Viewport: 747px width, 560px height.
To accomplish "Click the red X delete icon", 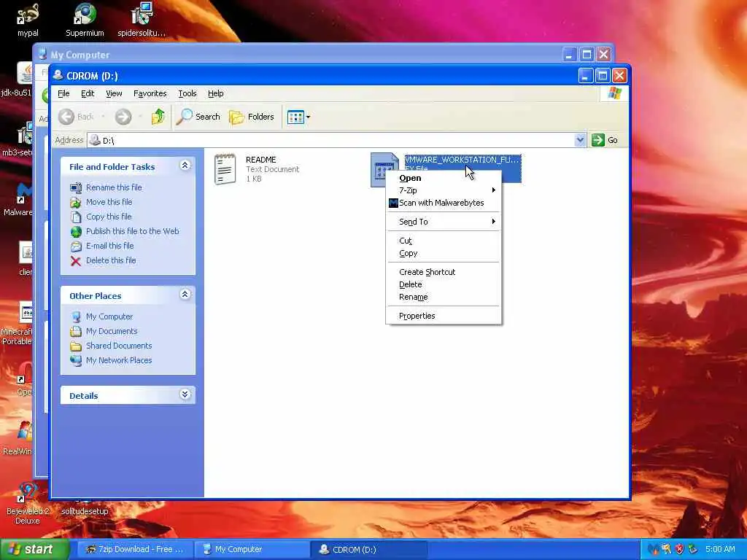I will tap(76, 261).
